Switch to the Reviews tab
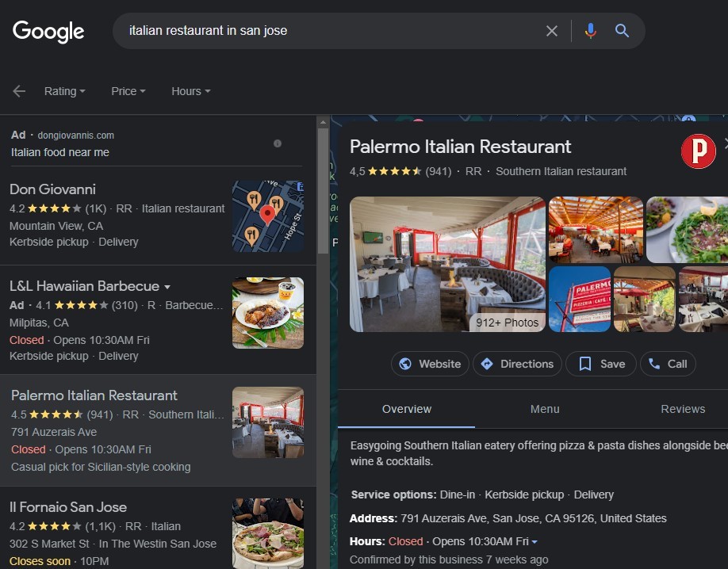 click(683, 409)
